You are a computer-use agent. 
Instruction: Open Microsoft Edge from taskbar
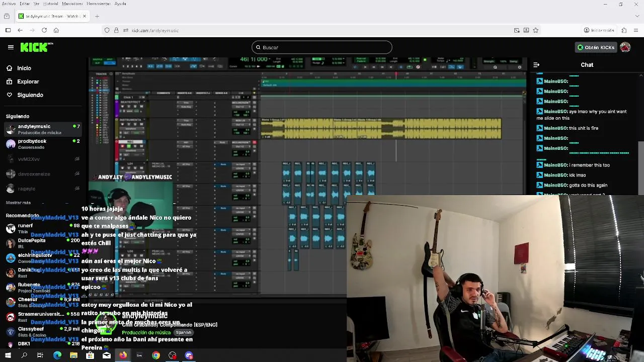tap(57, 355)
